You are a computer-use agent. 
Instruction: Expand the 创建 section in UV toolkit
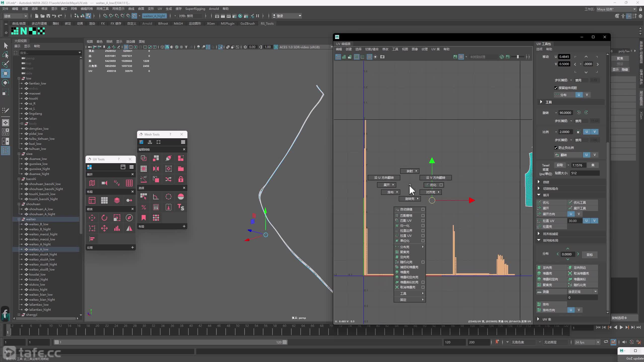pyautogui.click(x=539, y=182)
